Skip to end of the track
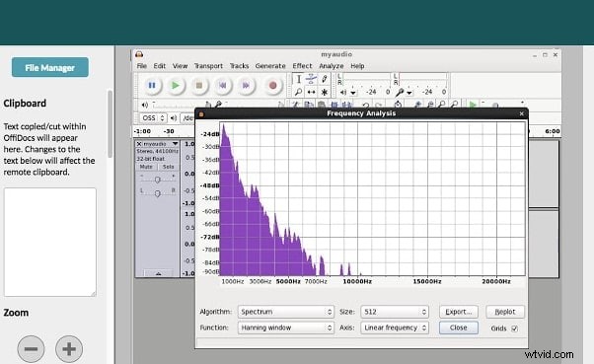Image resolution: width=594 pixels, height=364 pixels. click(x=246, y=86)
